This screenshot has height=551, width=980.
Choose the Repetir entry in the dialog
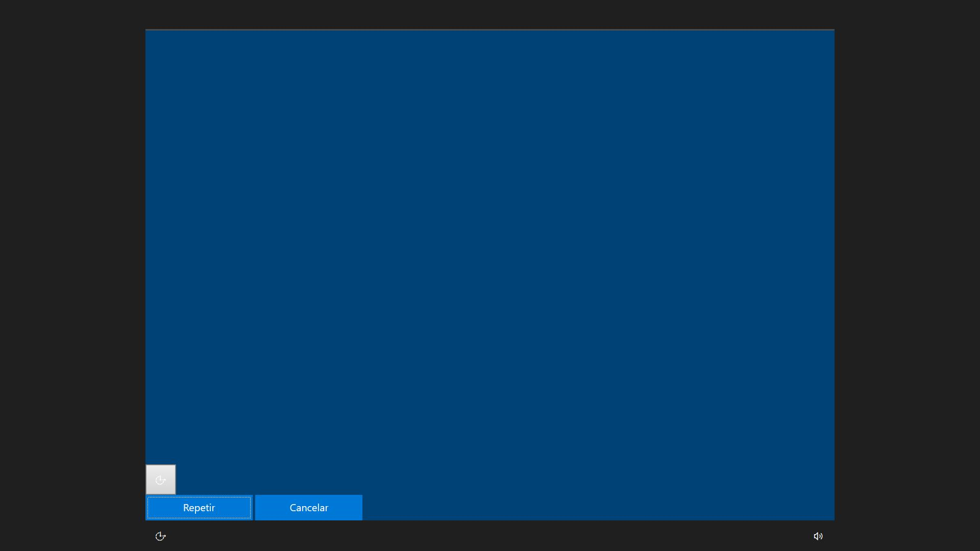pos(199,508)
